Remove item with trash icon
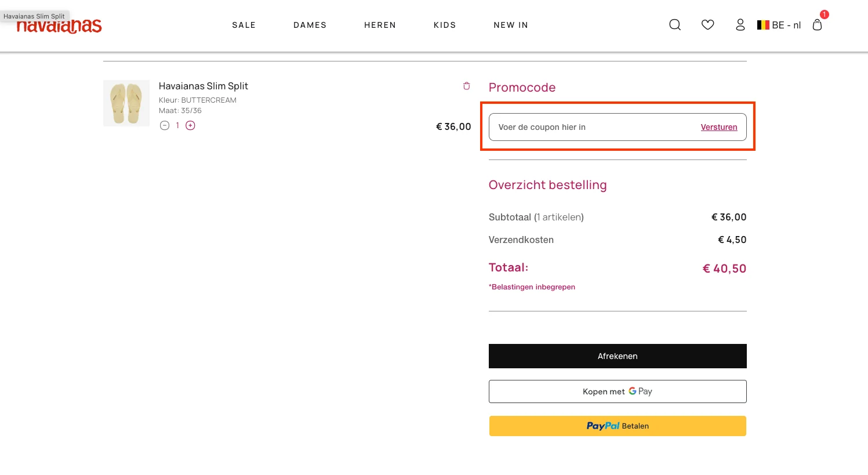Viewport: 868px width, 475px height. click(466, 86)
